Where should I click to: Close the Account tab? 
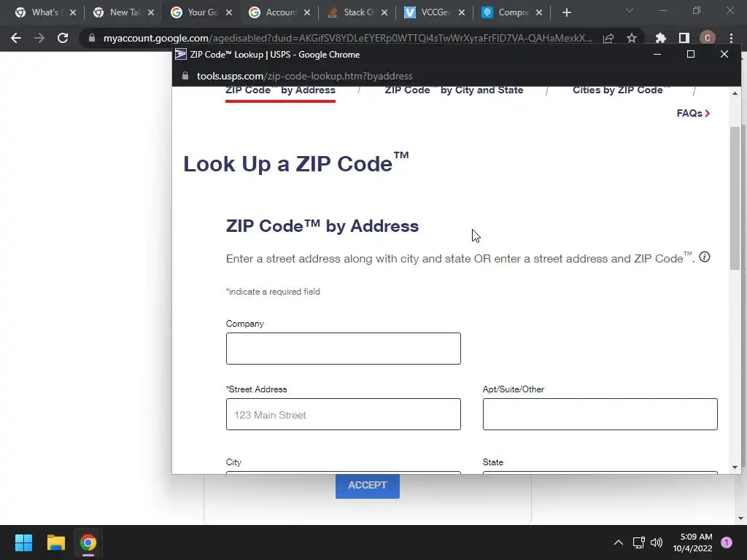(307, 12)
